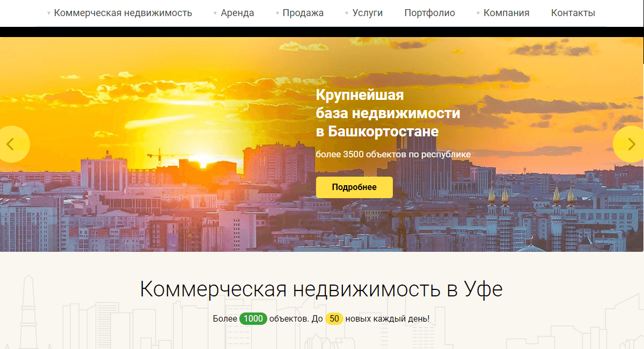Expand the Аренда dropdown arrow
This screenshot has height=349, width=644.
(x=216, y=13)
